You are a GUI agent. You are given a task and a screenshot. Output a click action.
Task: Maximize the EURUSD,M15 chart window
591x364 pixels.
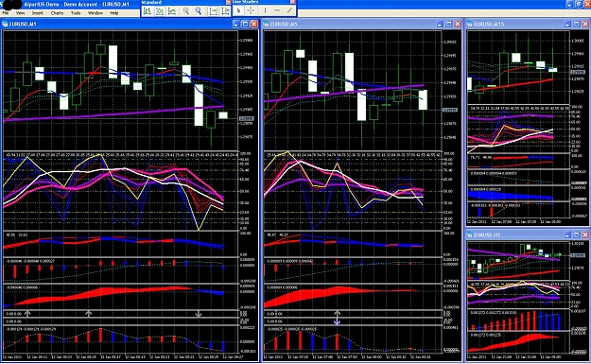point(576,25)
